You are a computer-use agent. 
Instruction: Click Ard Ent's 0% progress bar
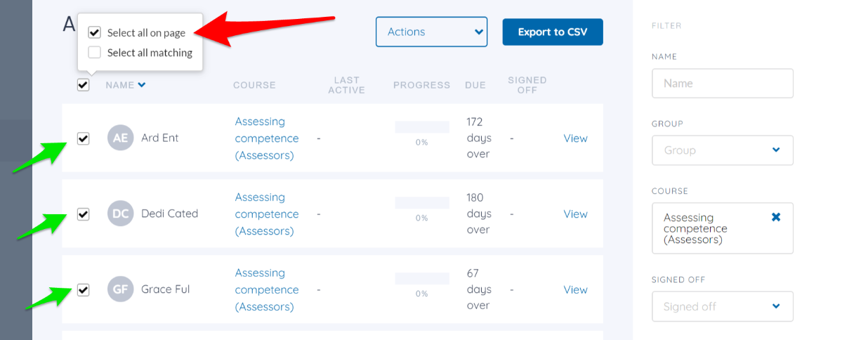pyautogui.click(x=421, y=127)
